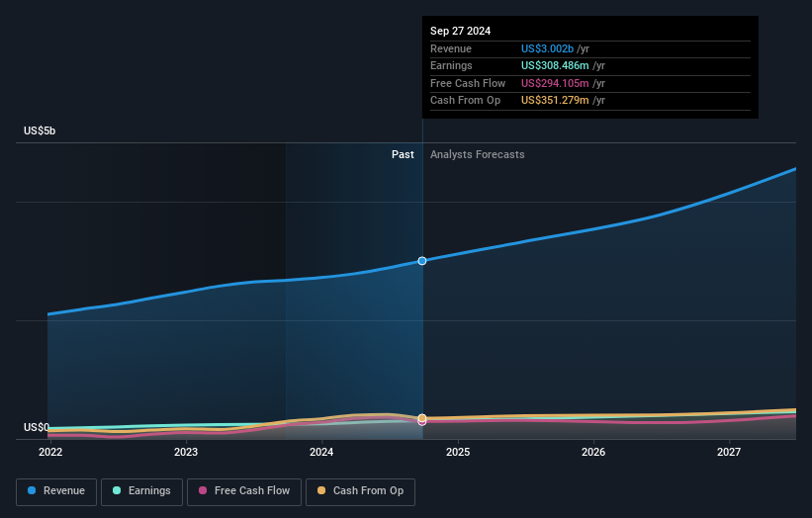Click the Past section label
Image resolution: width=812 pixels, height=518 pixels.
[403, 155]
